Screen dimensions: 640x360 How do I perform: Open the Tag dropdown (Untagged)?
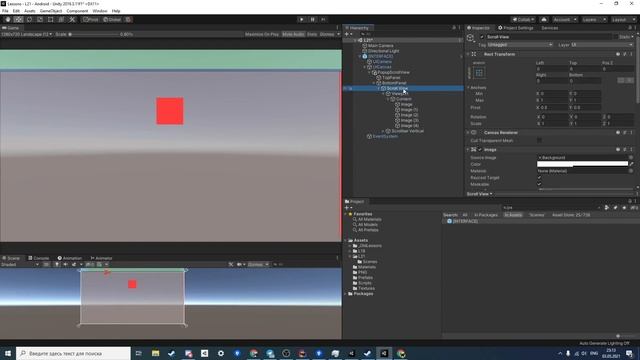point(520,44)
